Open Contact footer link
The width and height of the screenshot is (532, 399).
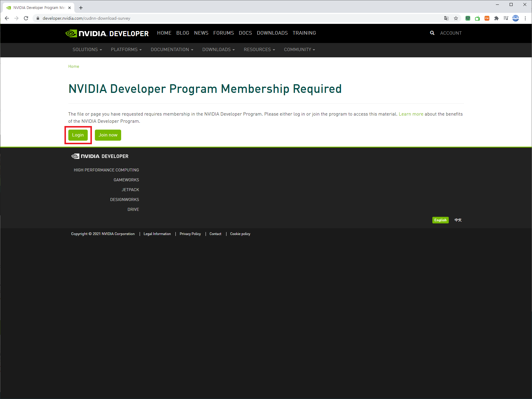[215, 234]
